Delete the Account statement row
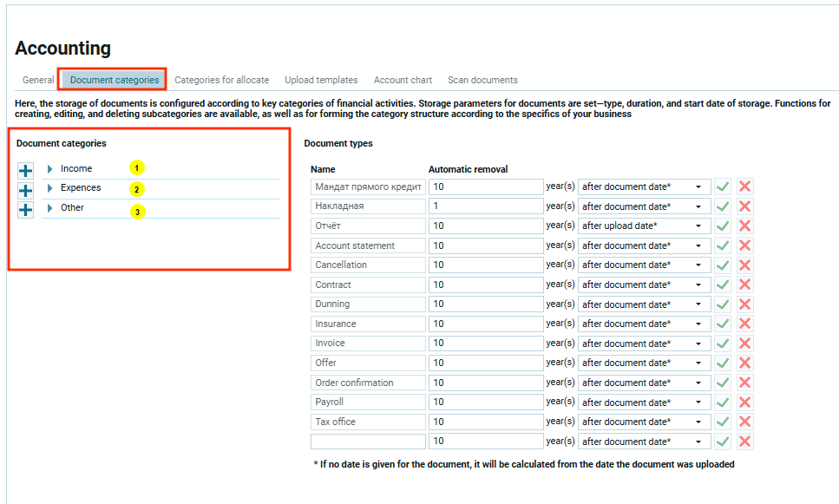The height and width of the screenshot is (504, 839). [744, 245]
